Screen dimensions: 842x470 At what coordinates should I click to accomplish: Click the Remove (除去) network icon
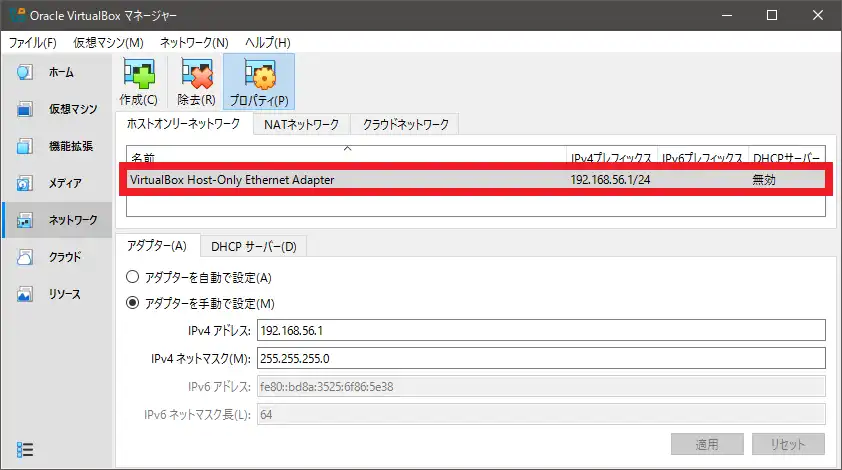[x=196, y=82]
